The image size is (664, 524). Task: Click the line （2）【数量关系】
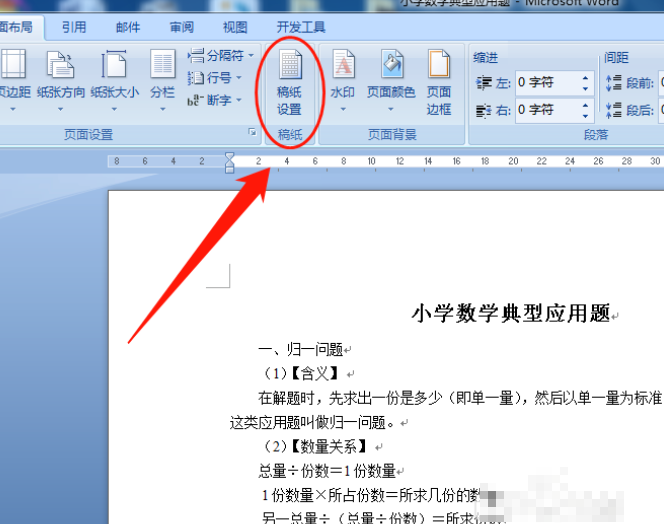click(315, 446)
